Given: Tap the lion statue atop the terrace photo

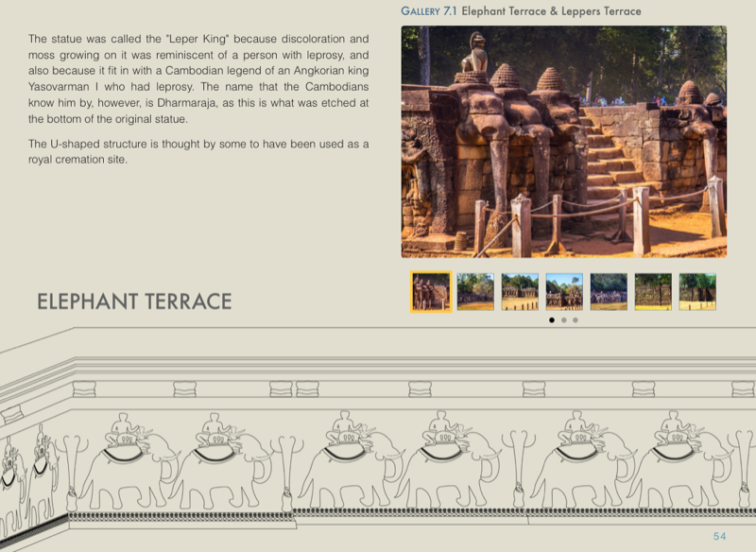Looking at the screenshot, I should 476,59.
